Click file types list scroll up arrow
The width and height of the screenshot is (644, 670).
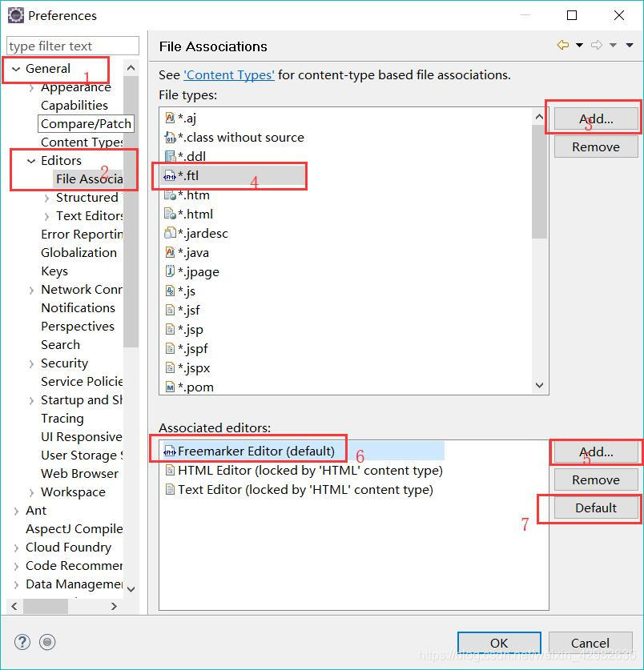(540, 117)
